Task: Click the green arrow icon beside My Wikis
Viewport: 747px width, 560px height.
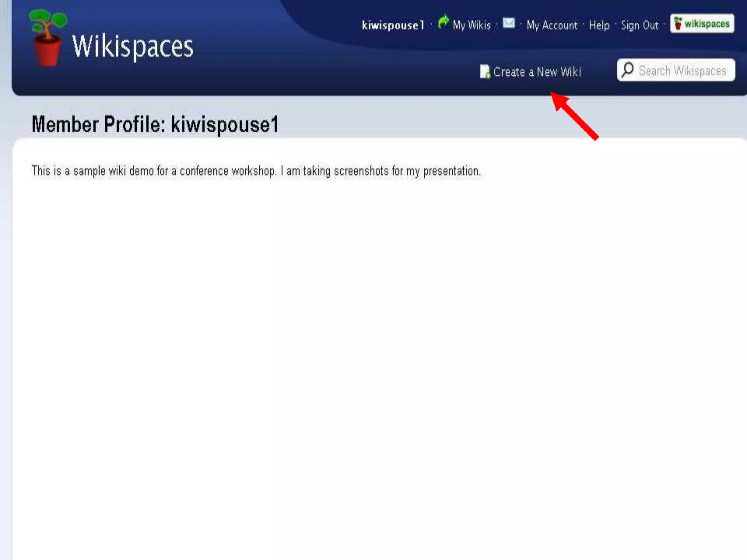Action: click(x=443, y=22)
